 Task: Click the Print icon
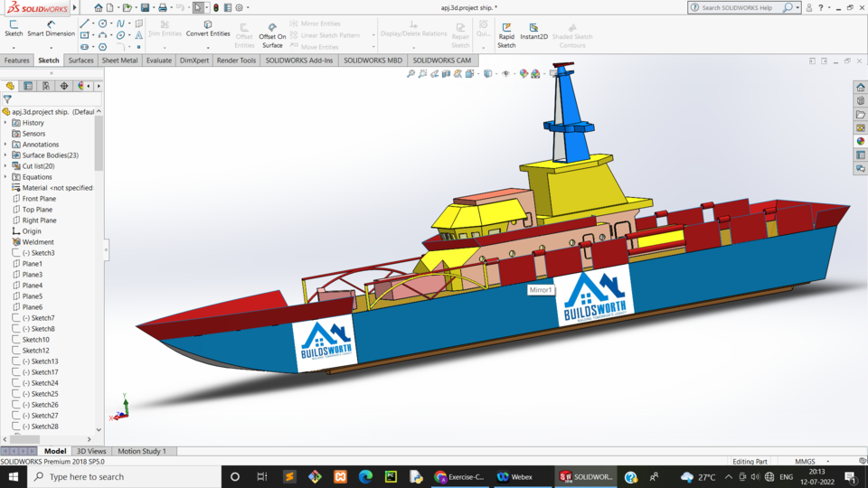[162, 8]
